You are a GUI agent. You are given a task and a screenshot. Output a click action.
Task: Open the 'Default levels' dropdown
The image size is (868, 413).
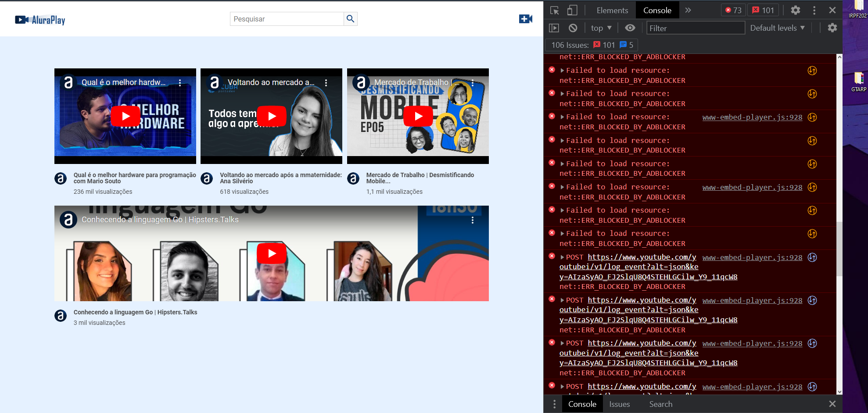click(778, 28)
